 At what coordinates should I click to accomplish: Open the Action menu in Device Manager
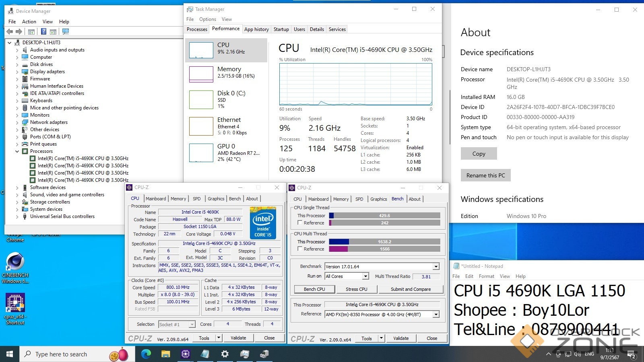tap(29, 22)
